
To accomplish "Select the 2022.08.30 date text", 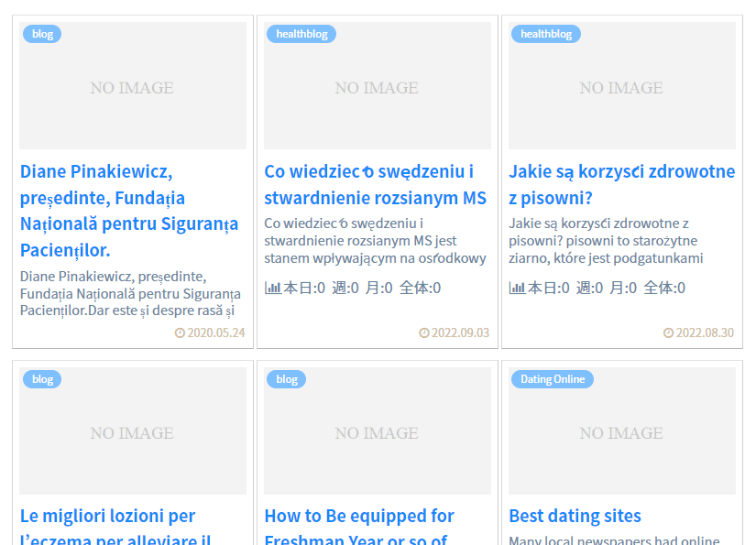I will pos(705,333).
